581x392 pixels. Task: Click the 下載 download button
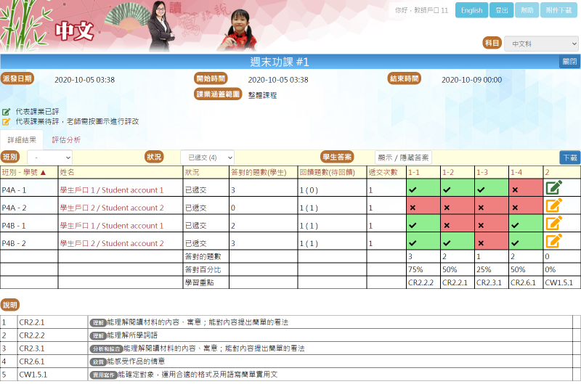point(569,158)
